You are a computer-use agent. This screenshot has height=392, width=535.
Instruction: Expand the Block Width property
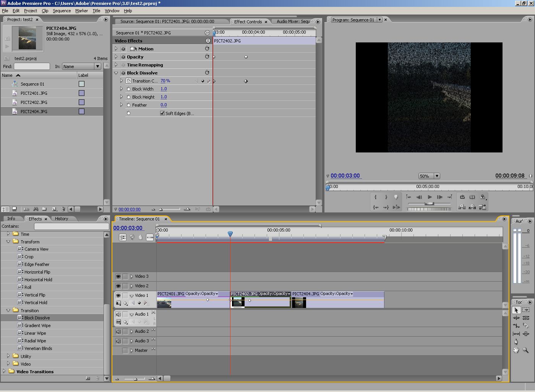coord(122,89)
